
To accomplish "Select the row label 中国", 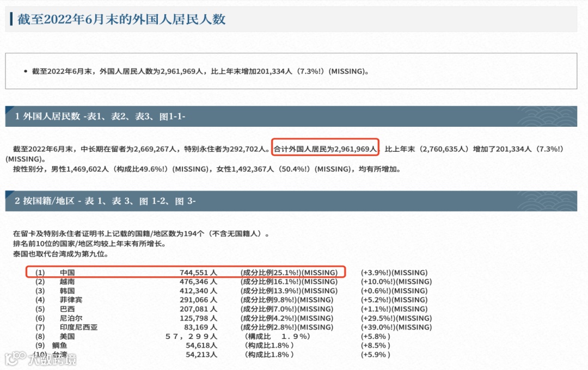I will pyautogui.click(x=67, y=273).
